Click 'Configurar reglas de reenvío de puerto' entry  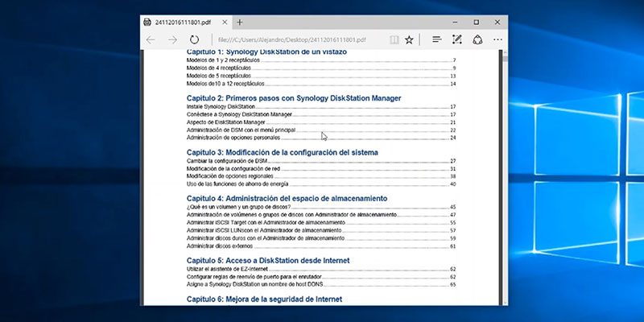pyautogui.click(x=321, y=277)
